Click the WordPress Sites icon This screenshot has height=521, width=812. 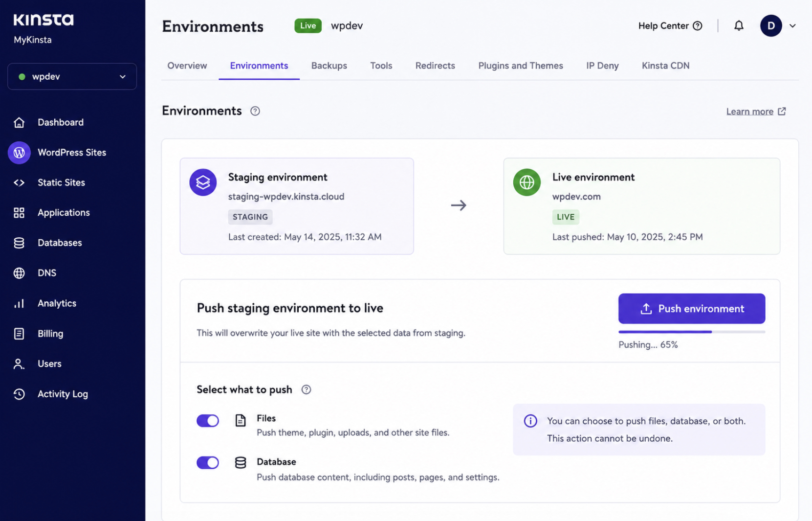19,153
